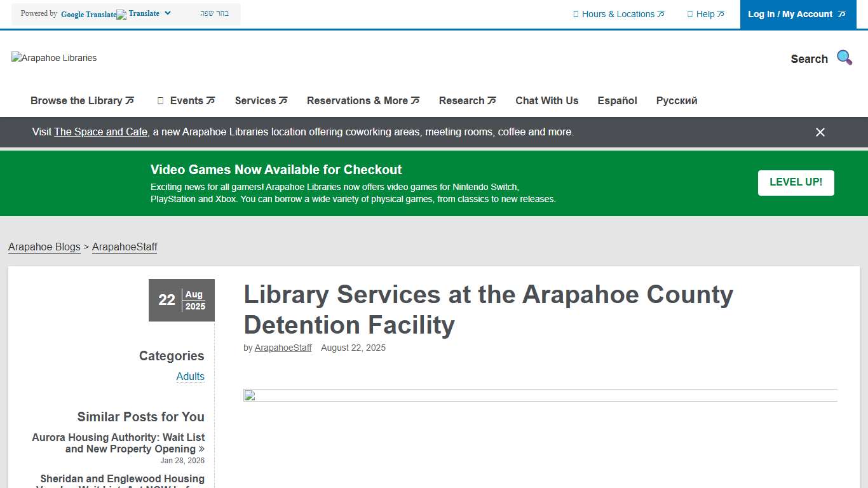This screenshot has width=868, height=488.
Task: Open The Space and Cafe link
Action: coord(100,132)
